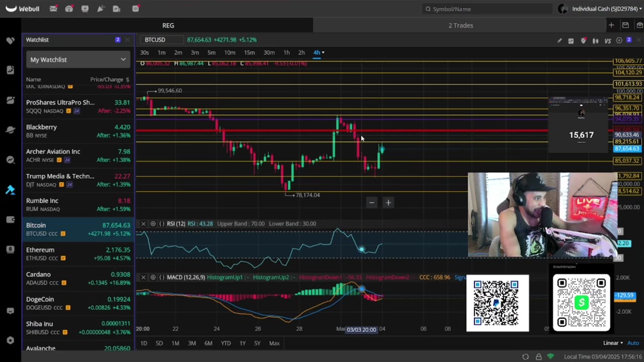Zoom in chart with plus button
Screen dimensions: 644x362
388,203
